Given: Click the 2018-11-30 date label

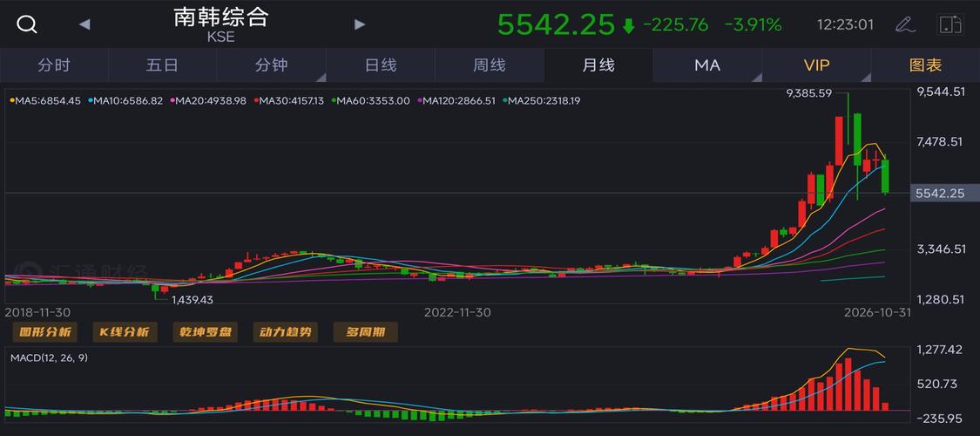Looking at the screenshot, I should click(x=37, y=311).
